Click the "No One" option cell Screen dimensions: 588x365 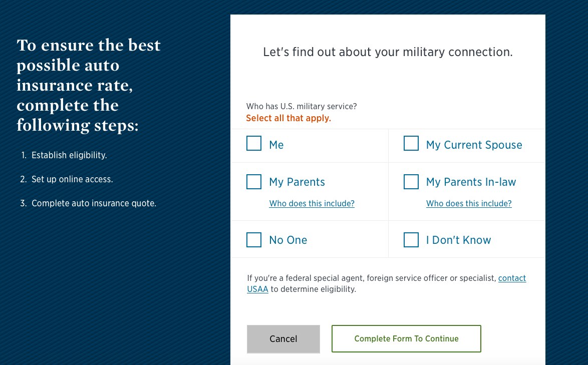[x=309, y=239]
